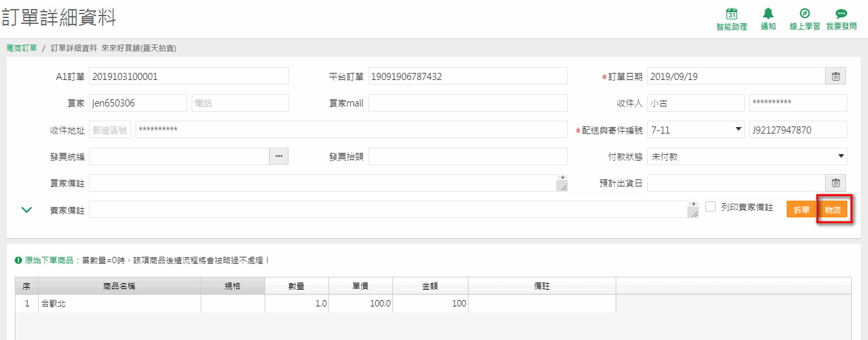The height and width of the screenshot is (340, 868).
Task: Click the 平台訂單 number field
Action: point(468,76)
